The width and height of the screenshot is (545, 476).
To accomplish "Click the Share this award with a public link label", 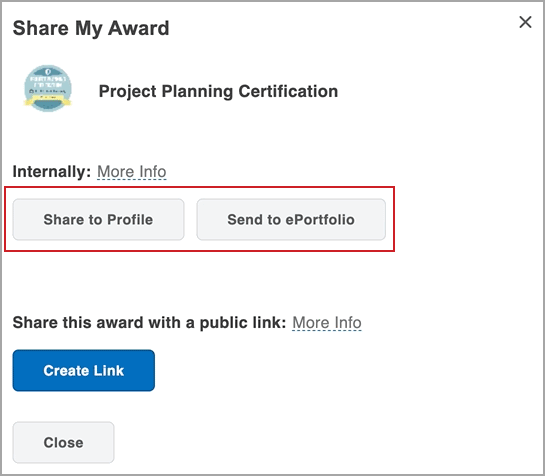I will coord(149,323).
